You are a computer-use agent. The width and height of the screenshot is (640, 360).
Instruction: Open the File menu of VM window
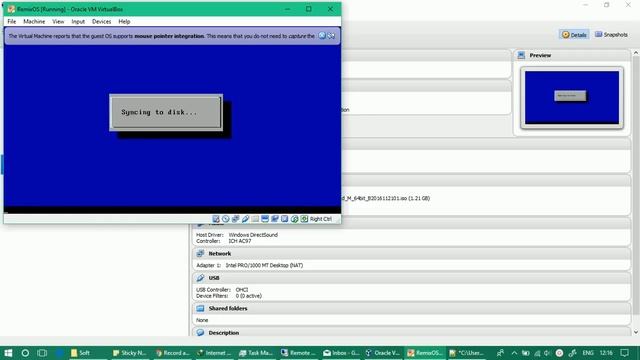[12, 22]
